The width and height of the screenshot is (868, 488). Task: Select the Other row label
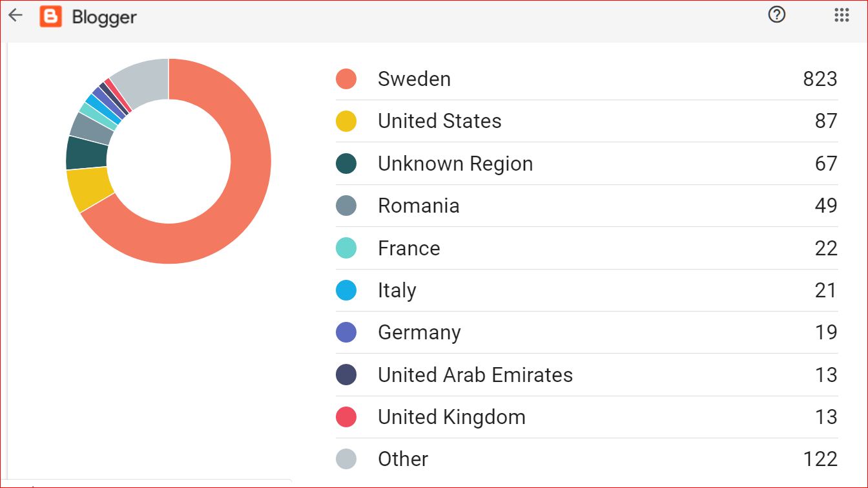pos(403,459)
